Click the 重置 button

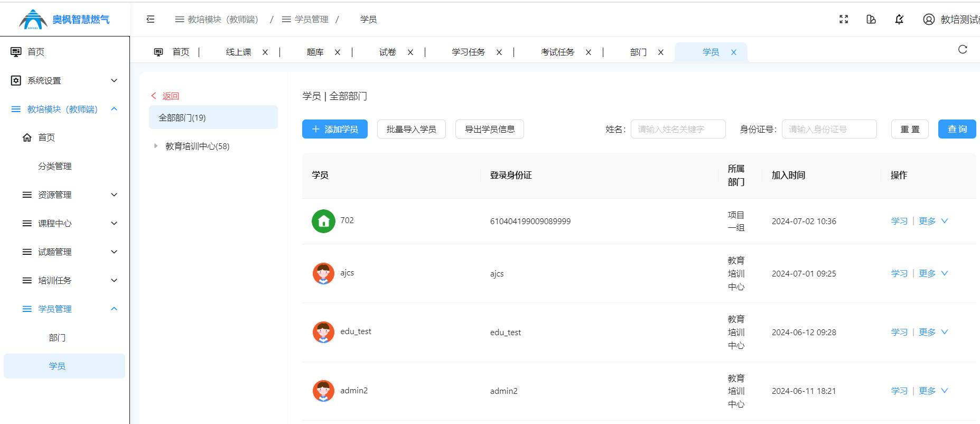910,129
